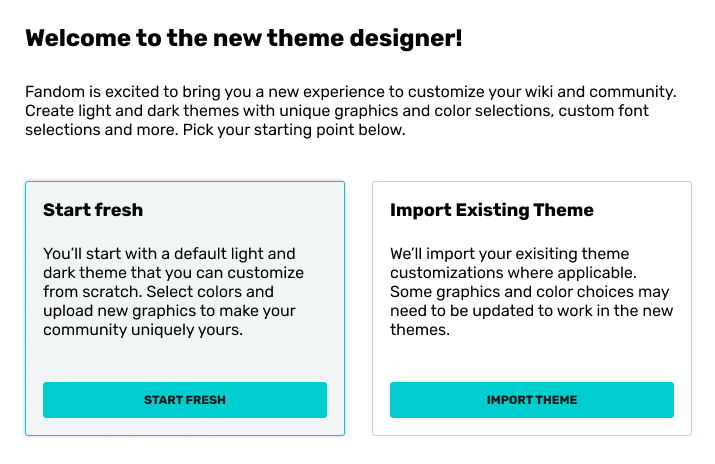The height and width of the screenshot is (464, 715).
Task: Click 'community uniquely yours' text line
Action: pyautogui.click(x=143, y=330)
